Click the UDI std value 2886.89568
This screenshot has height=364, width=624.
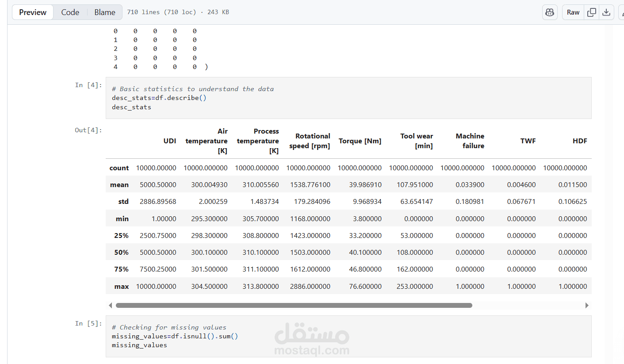pyautogui.click(x=158, y=202)
